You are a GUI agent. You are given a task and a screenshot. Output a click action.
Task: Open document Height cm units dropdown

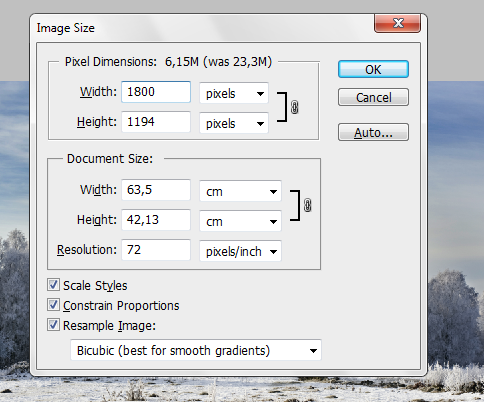(x=241, y=221)
